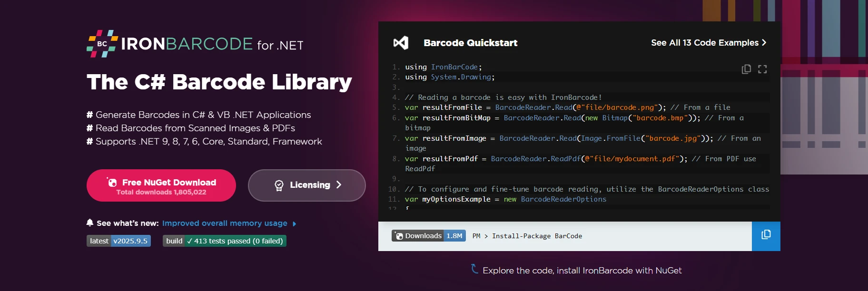Click the Install-Package BarCode command text
Screen dimensions: 868x291
tap(536, 236)
